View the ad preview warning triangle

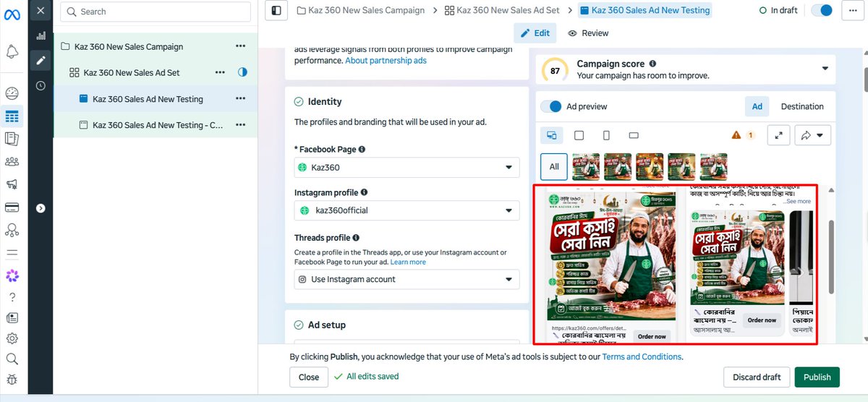click(736, 135)
